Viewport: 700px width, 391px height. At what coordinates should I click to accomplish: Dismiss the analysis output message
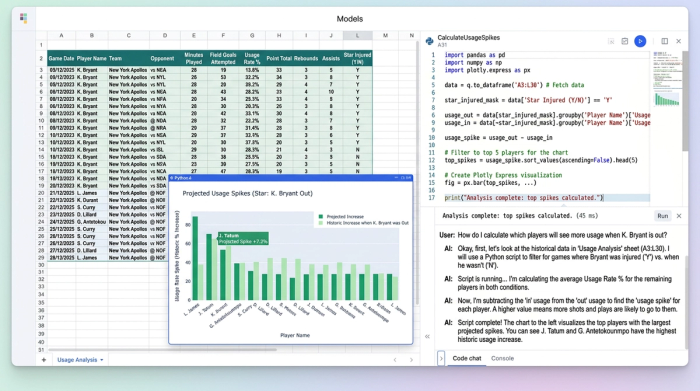(679, 216)
